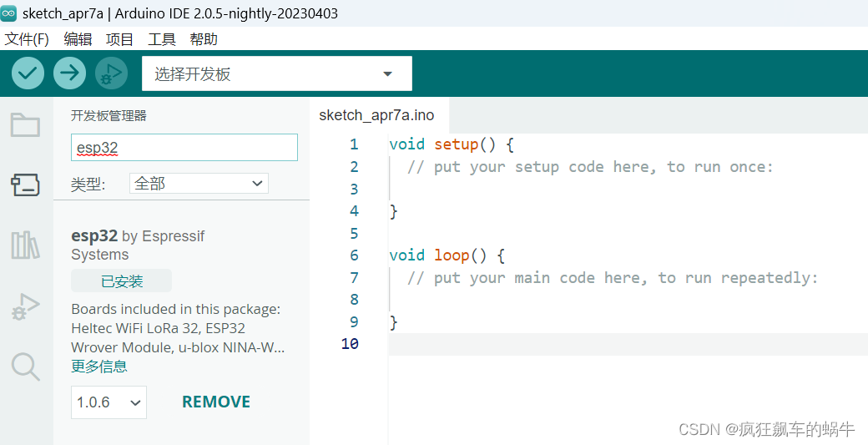Open the 文件(F) menu
Screen dimensions: 868x445
(27, 39)
